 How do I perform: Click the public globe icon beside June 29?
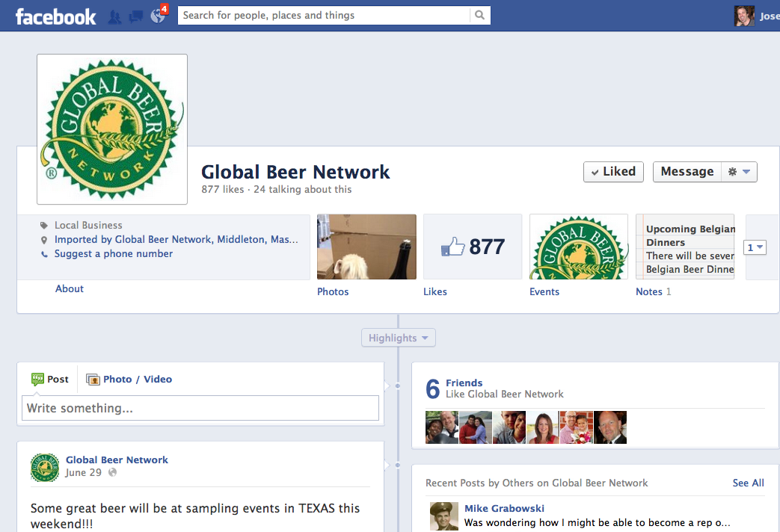(x=112, y=472)
